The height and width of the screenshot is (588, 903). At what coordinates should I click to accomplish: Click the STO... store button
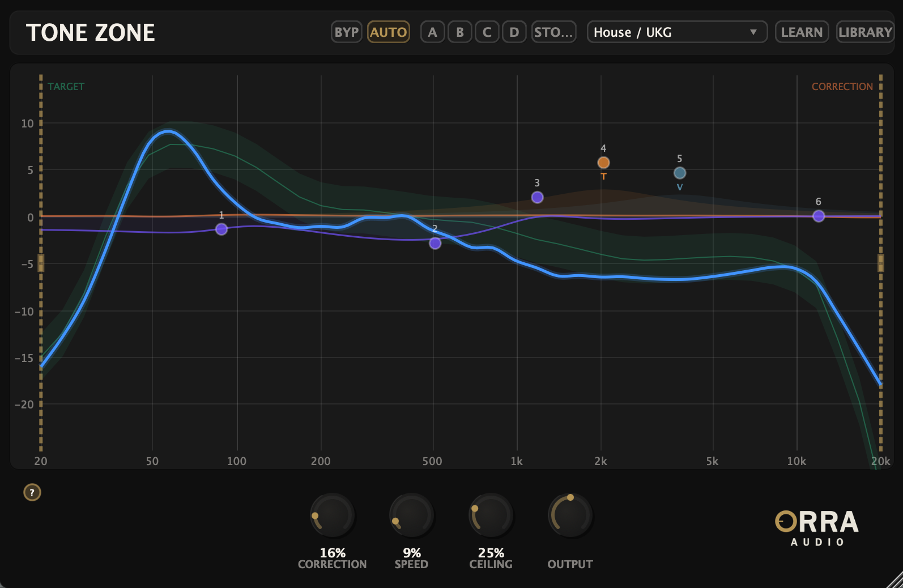(553, 32)
